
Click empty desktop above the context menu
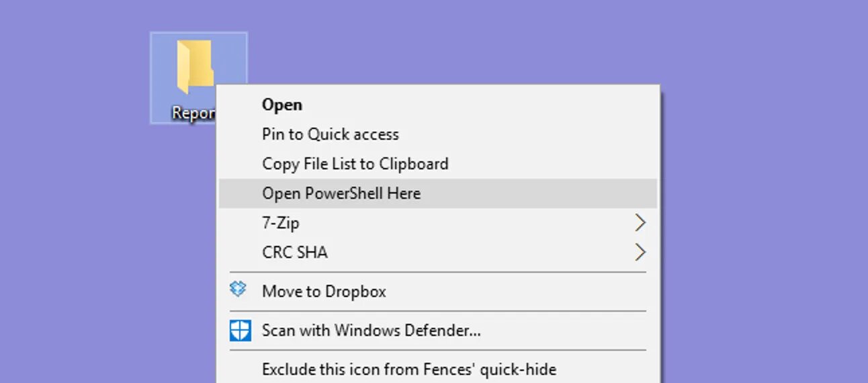pos(437,40)
